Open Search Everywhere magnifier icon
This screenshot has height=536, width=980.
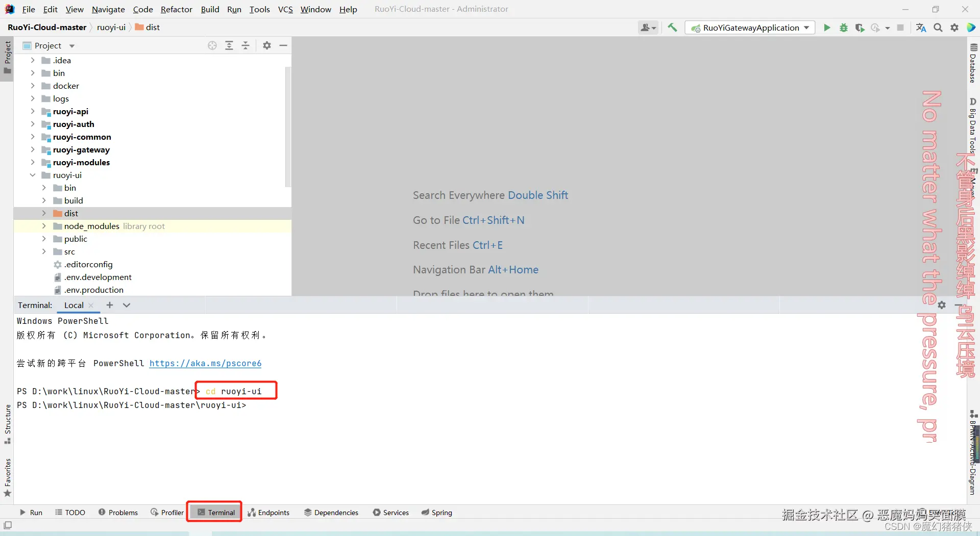[938, 28]
